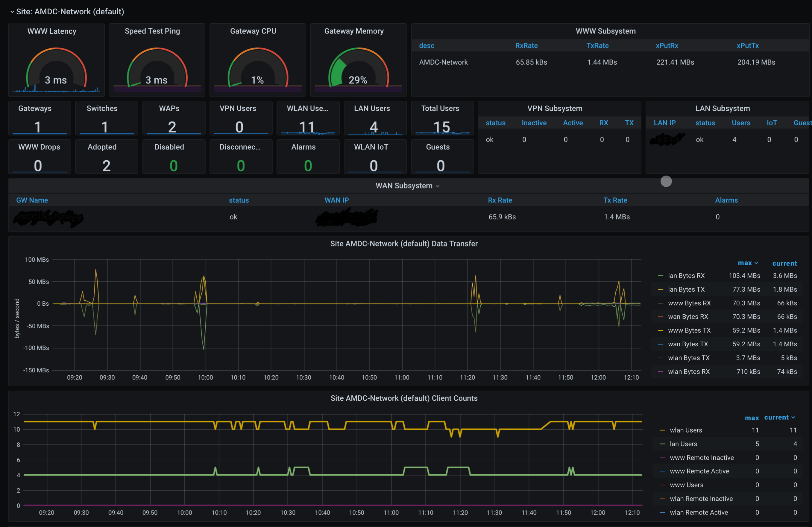Click the 221.41 MBs xPutRx value
The image size is (812, 527).
point(675,62)
